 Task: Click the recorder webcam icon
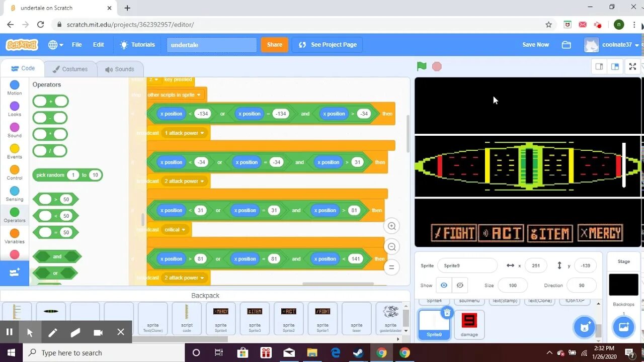98,332
